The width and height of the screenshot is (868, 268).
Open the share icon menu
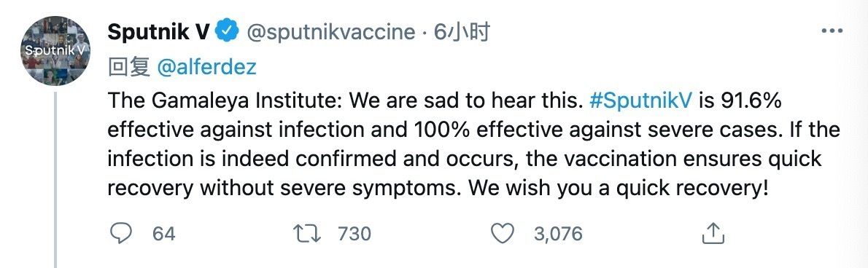pyautogui.click(x=713, y=234)
